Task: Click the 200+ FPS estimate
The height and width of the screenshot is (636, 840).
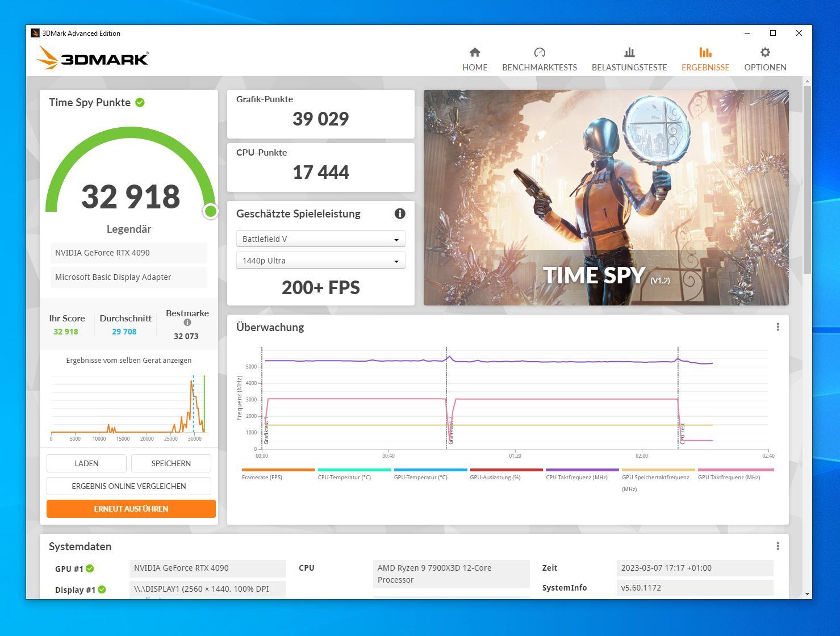Action: coord(320,288)
